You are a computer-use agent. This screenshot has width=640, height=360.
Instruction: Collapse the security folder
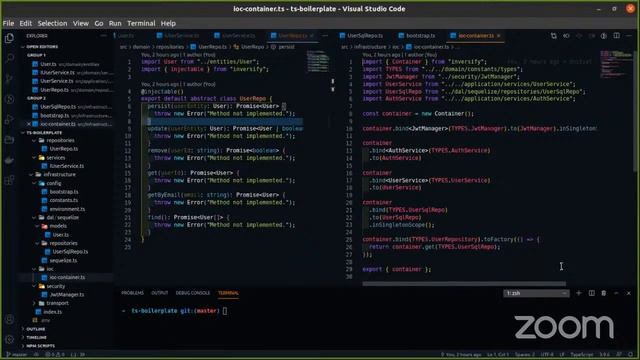click(x=56, y=286)
